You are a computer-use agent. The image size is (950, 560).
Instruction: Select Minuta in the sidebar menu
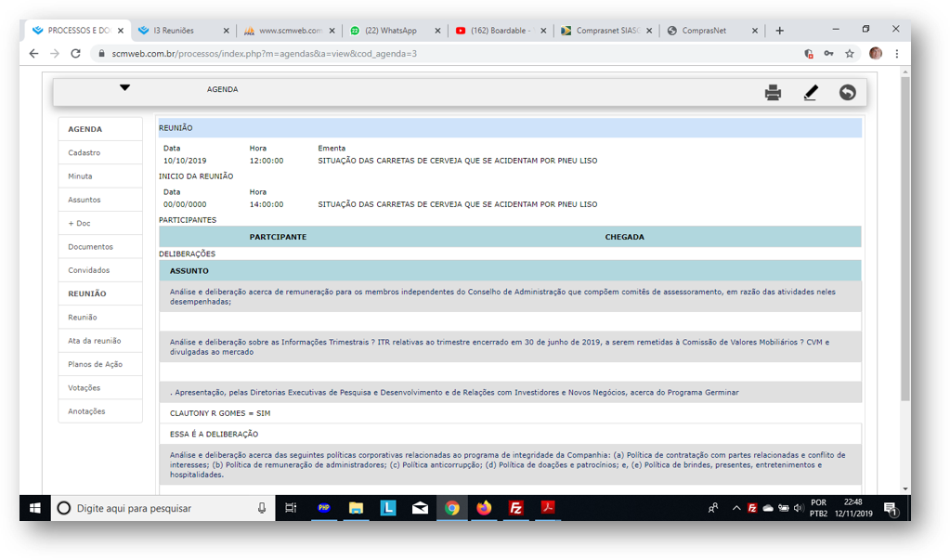click(80, 176)
